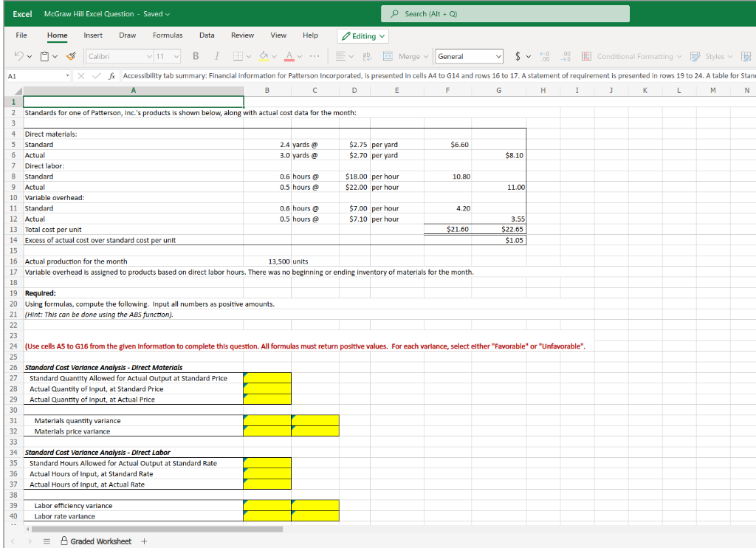Open the Editing mode dropdown
Image resolution: width=756 pixels, height=548 pixels.
362,35
